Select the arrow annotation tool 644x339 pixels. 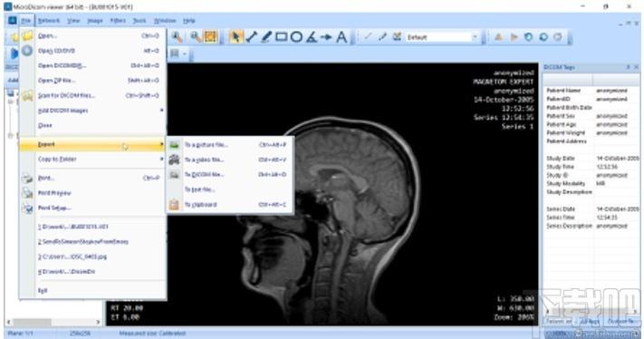326,37
